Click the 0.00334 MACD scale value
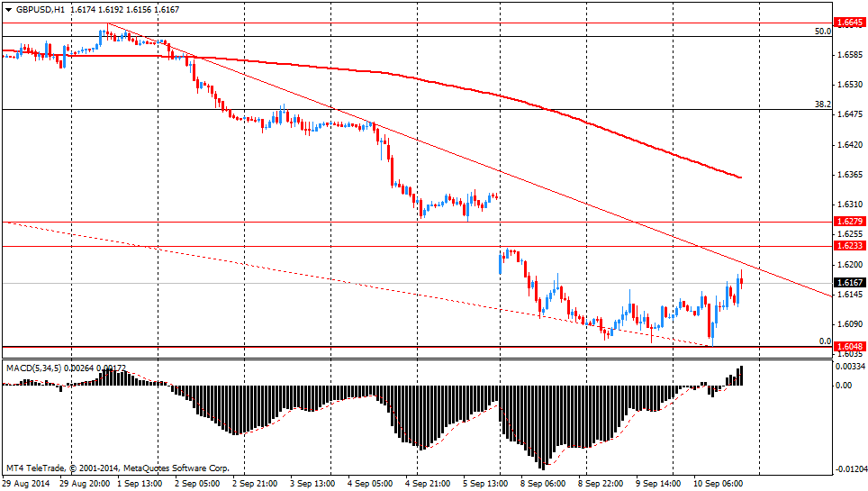Screen dimensions: 868x491 click(851, 367)
